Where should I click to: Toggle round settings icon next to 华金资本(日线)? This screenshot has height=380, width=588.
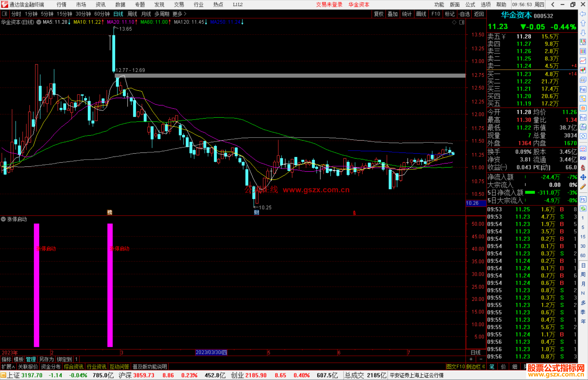click(39, 22)
